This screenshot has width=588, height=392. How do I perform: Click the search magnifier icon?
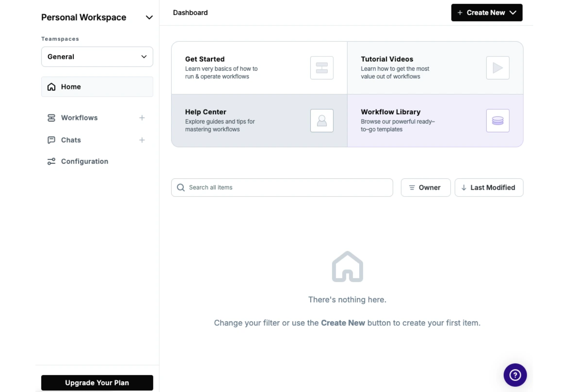point(181,187)
